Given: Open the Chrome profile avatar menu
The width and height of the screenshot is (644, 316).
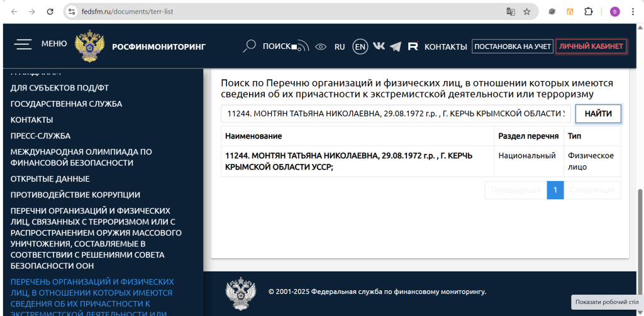Looking at the screenshot, I should pyautogui.click(x=614, y=11).
